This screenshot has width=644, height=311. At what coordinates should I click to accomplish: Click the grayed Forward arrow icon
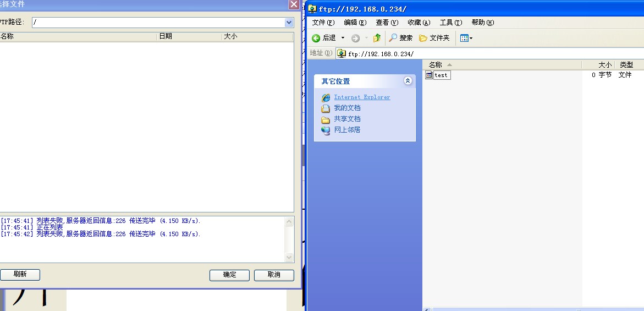coord(355,38)
